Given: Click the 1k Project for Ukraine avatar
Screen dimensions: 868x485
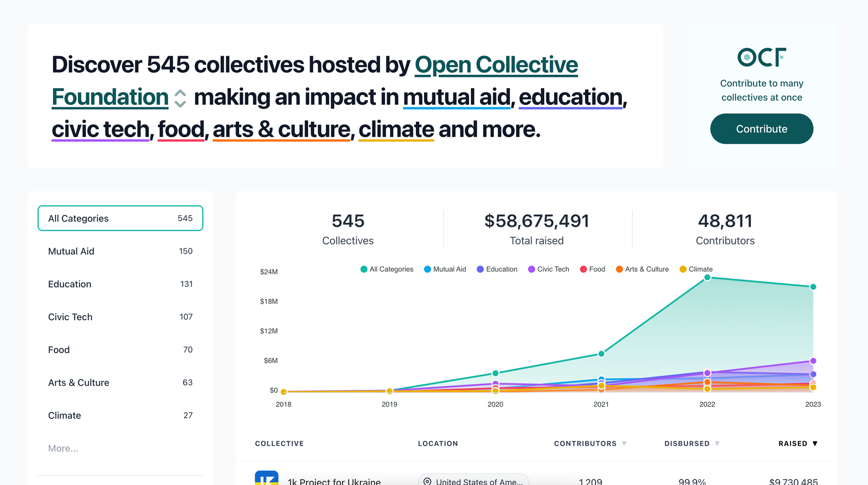Looking at the screenshot, I should coord(266,478).
